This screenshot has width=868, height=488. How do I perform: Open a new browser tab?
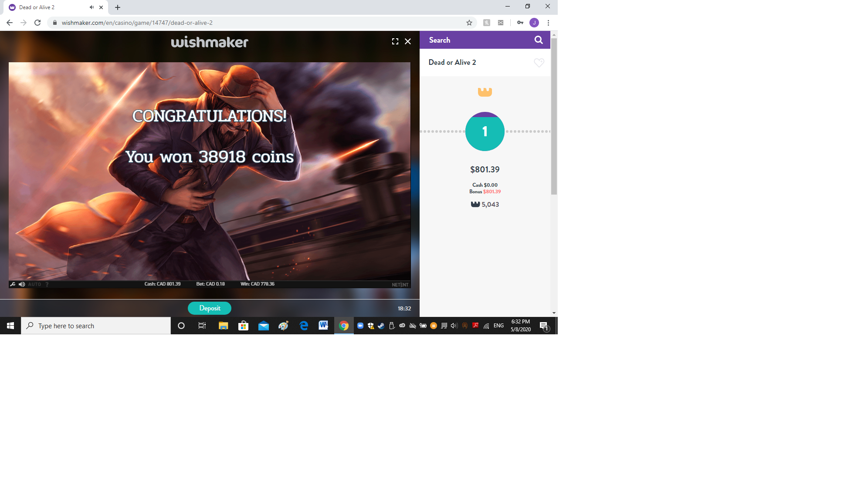click(118, 7)
